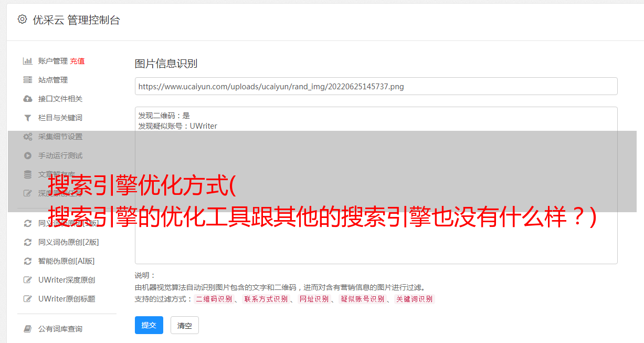The height and width of the screenshot is (343, 644).
Task: Click the 关键词识别 tag
Action: (415, 299)
